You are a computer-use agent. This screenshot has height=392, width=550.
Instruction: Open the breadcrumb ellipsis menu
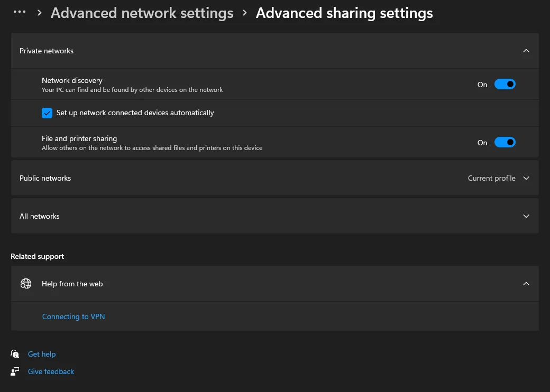(19, 12)
